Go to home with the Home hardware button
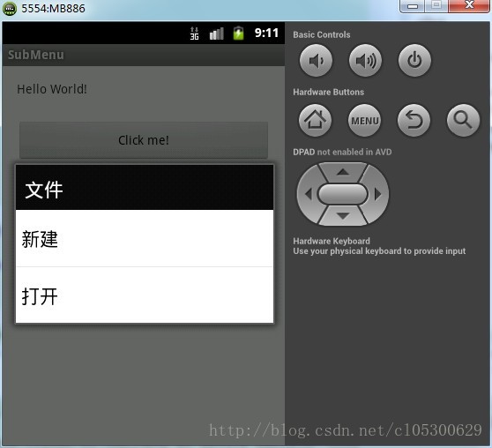 click(x=315, y=120)
